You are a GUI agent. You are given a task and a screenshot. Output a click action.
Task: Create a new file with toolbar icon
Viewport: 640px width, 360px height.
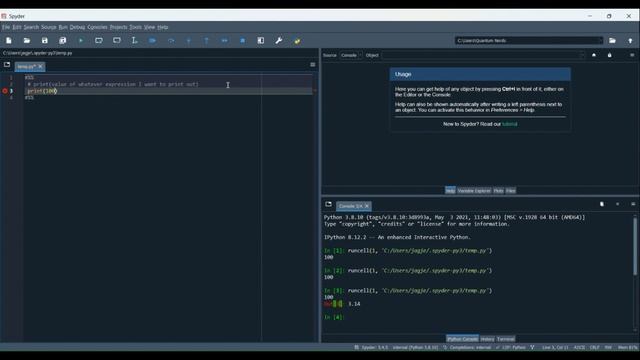click(x=9, y=40)
